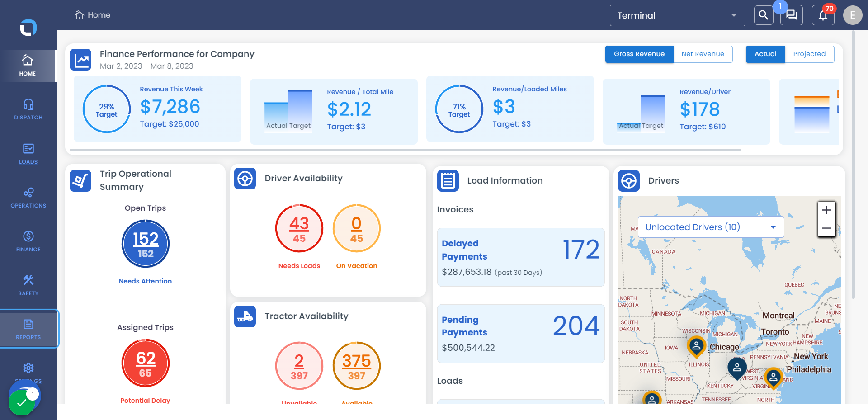Open the 152 Needs Attention open trips

146,244
